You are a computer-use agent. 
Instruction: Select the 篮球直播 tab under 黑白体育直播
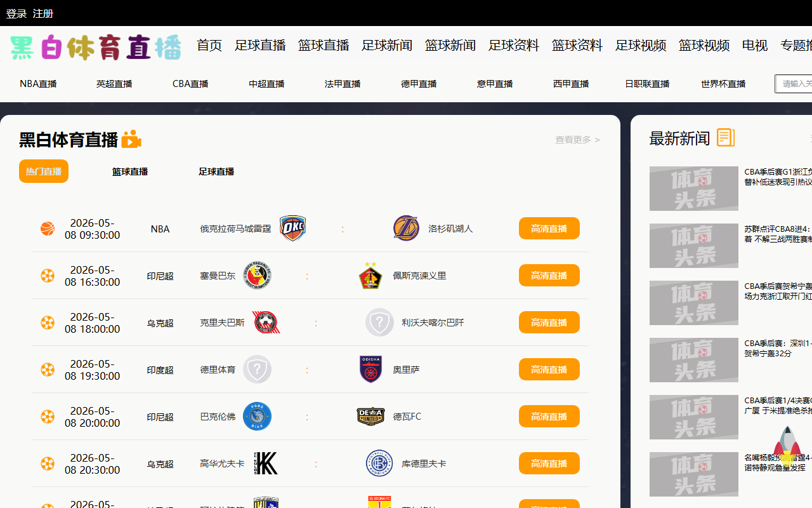(x=130, y=171)
